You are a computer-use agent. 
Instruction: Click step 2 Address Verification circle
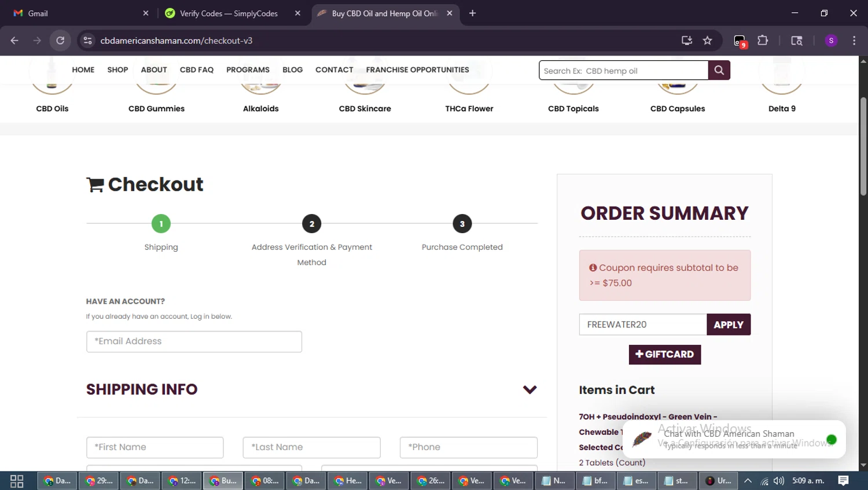click(x=312, y=224)
